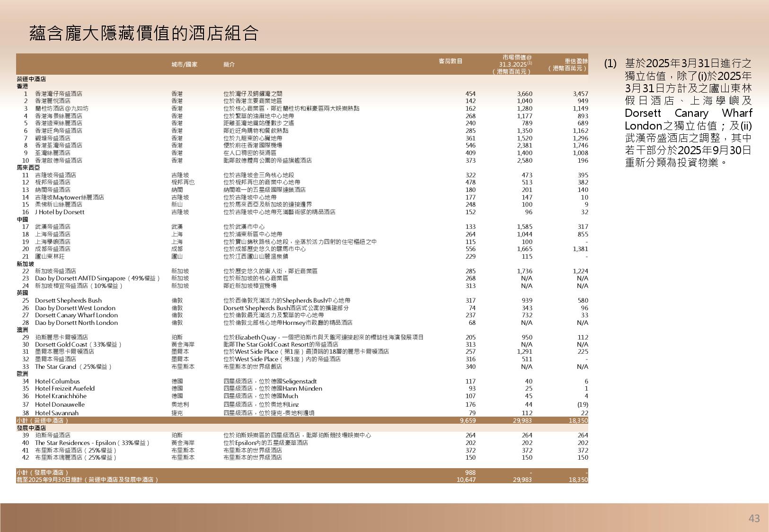769x532 pixels.
Task: Select the 小計（營運中酒店）subtotal row
Action: (x=43, y=420)
